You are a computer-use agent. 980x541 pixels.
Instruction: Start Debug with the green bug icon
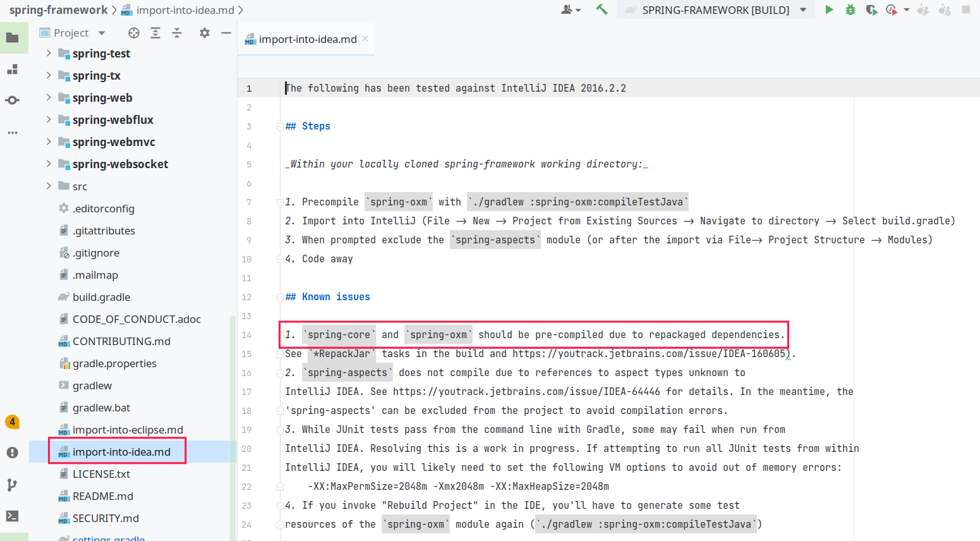point(850,9)
